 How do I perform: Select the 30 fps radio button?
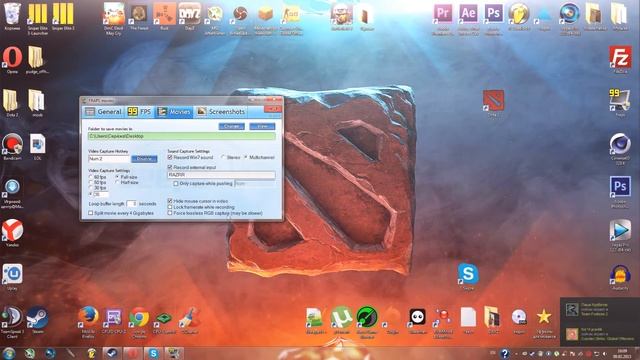click(x=91, y=188)
